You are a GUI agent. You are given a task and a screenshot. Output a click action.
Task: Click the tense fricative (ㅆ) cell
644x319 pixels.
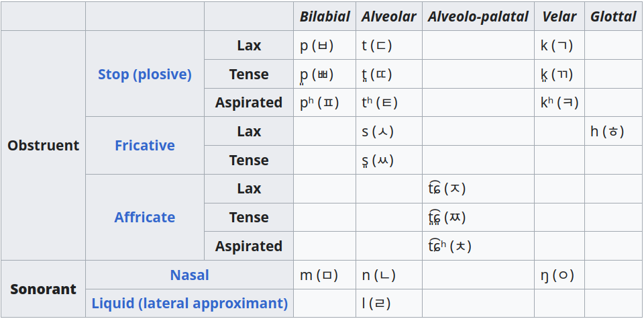pyautogui.click(x=389, y=160)
